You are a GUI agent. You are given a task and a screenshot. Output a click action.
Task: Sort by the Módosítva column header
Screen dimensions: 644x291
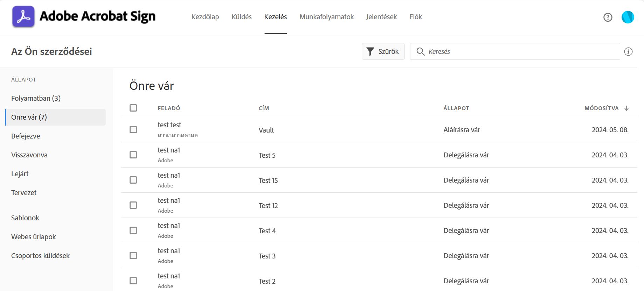pos(601,108)
